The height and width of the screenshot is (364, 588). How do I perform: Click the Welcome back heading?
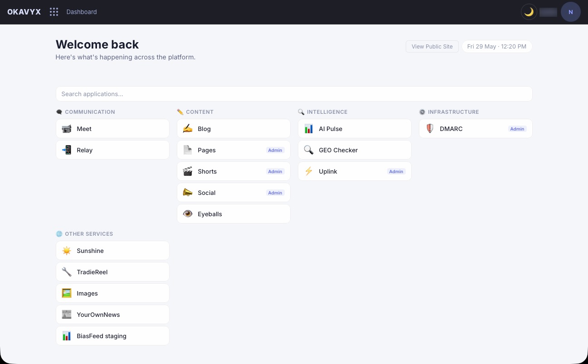click(97, 44)
